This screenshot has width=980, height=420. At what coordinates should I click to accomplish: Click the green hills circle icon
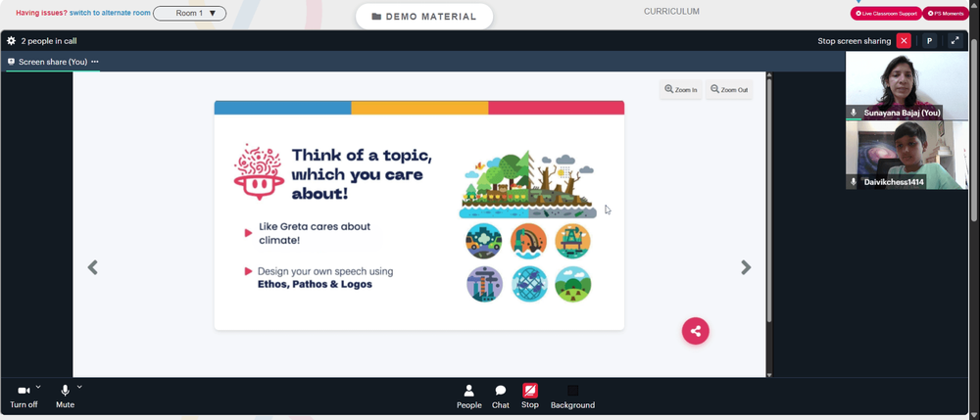572,285
